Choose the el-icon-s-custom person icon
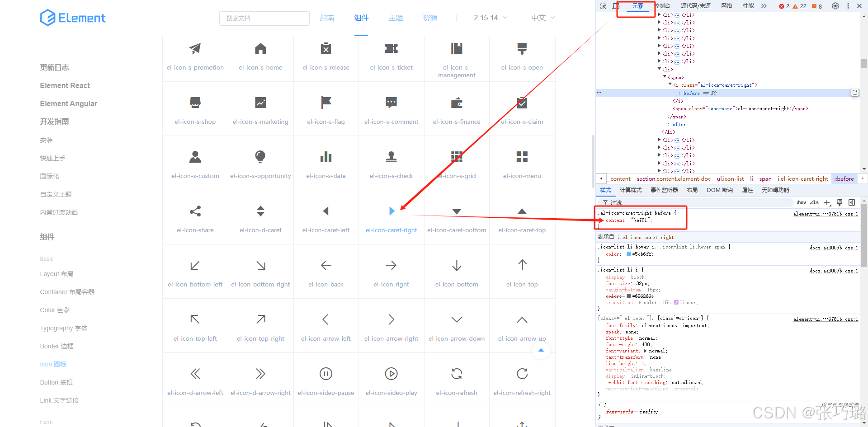This screenshot has height=427, width=868. [x=195, y=157]
